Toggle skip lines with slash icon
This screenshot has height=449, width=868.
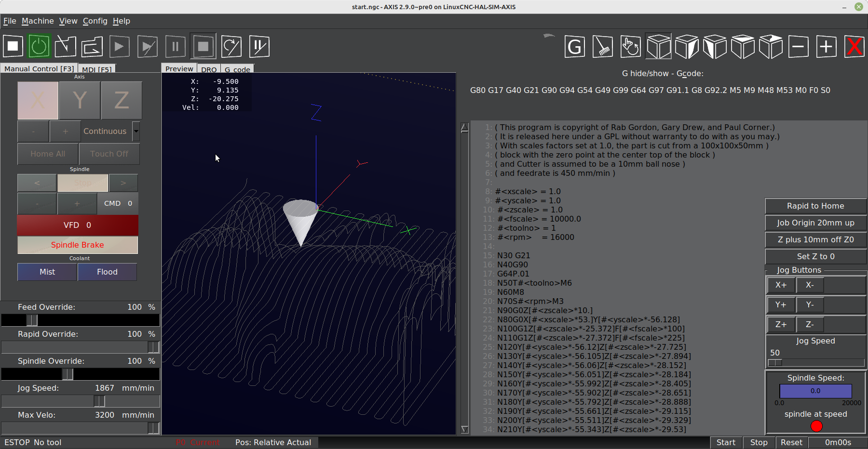[231, 47]
